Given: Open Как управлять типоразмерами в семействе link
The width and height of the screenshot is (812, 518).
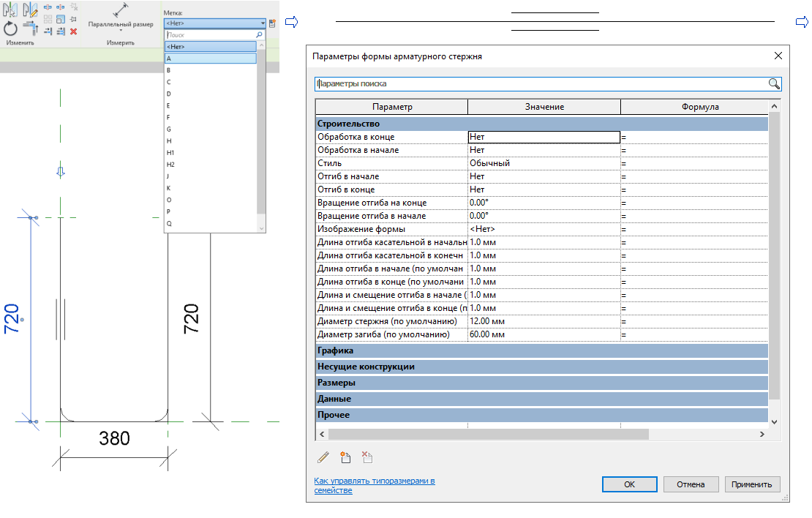Looking at the screenshot, I should pos(374,485).
